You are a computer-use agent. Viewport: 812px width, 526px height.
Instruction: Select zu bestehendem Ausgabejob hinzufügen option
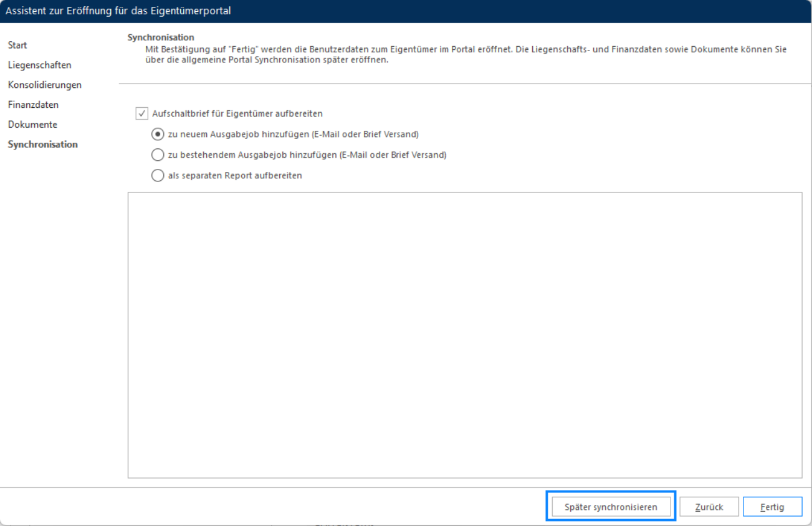tap(158, 155)
